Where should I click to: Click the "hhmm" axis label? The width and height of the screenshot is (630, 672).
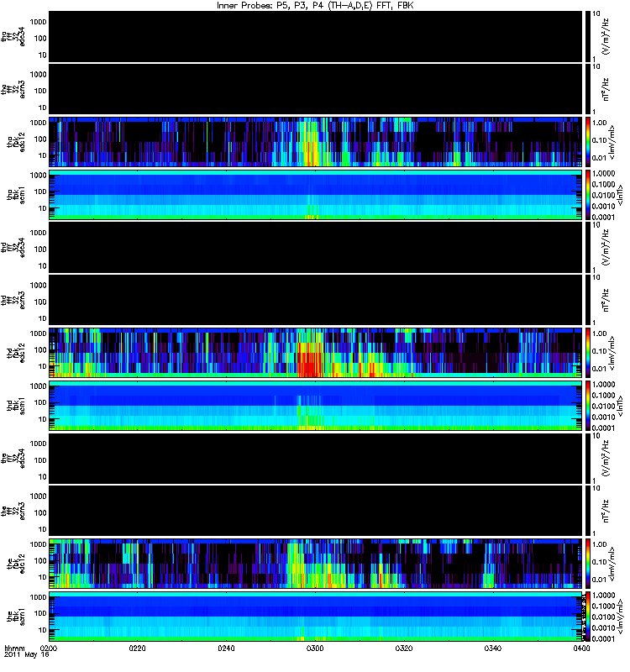[x=14, y=648]
